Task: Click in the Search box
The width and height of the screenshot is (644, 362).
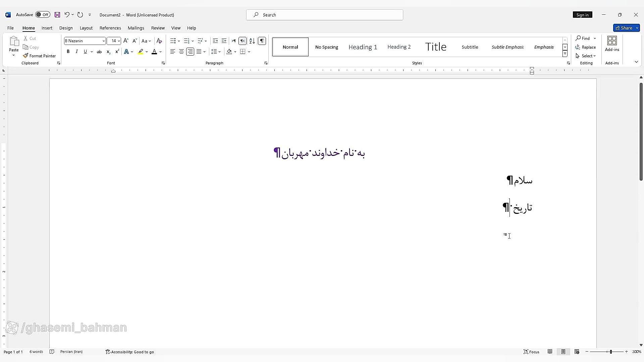Action: pos(324,15)
